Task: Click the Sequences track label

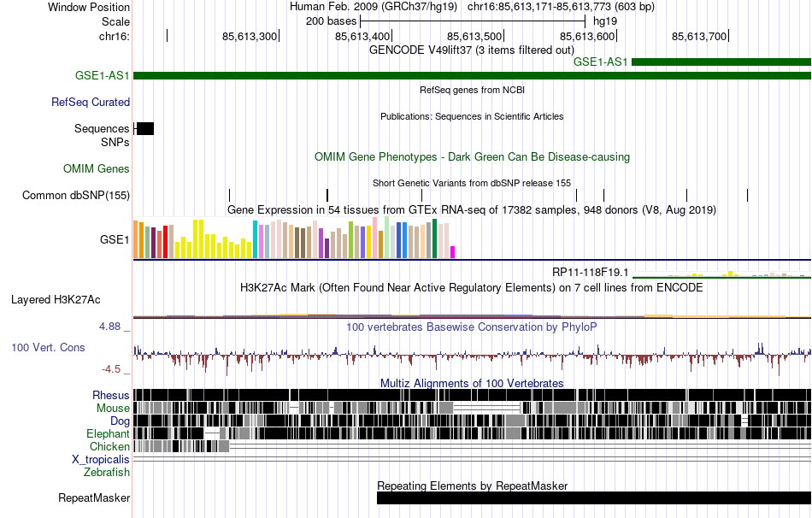Action: (x=102, y=128)
